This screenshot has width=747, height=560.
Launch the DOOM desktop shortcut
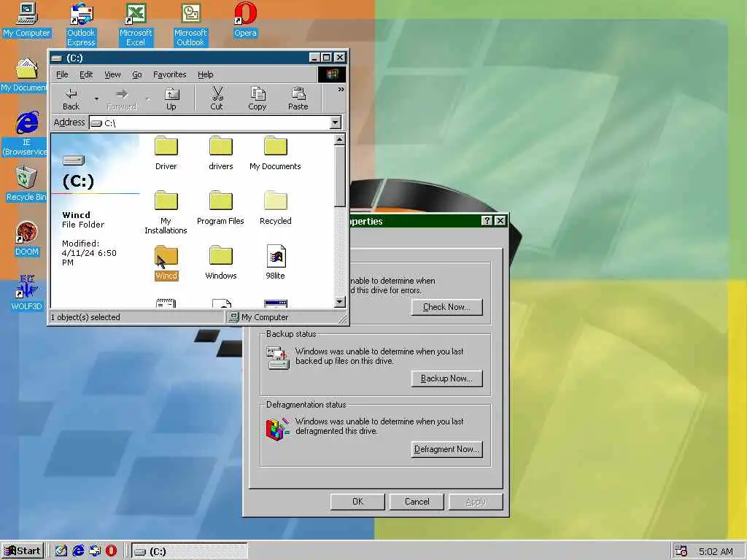(x=26, y=239)
